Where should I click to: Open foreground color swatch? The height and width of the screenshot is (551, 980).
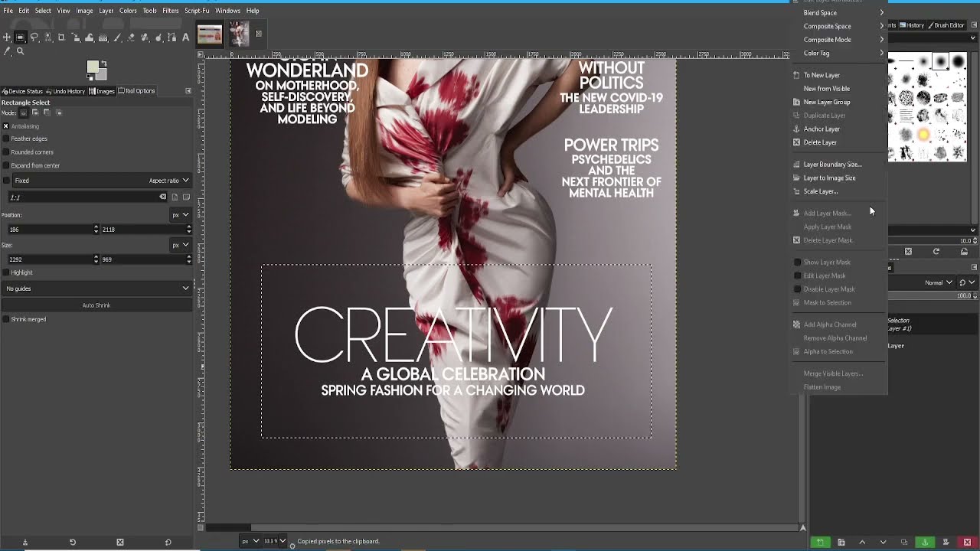[93, 67]
